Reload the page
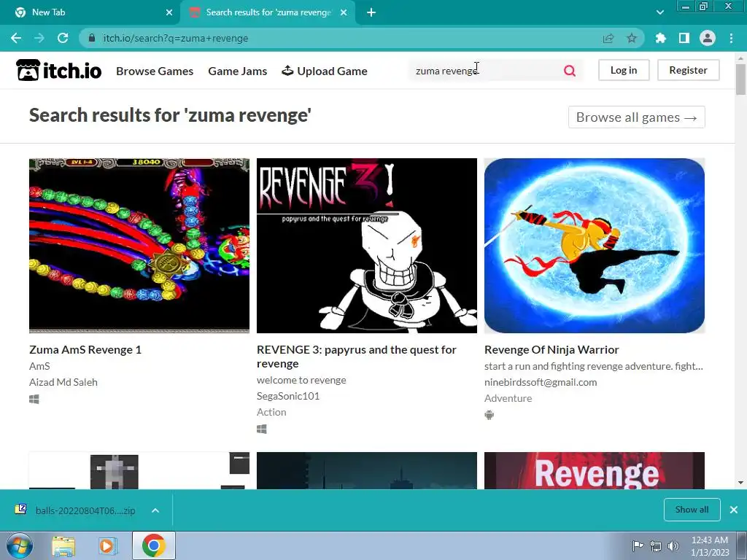 coord(63,38)
